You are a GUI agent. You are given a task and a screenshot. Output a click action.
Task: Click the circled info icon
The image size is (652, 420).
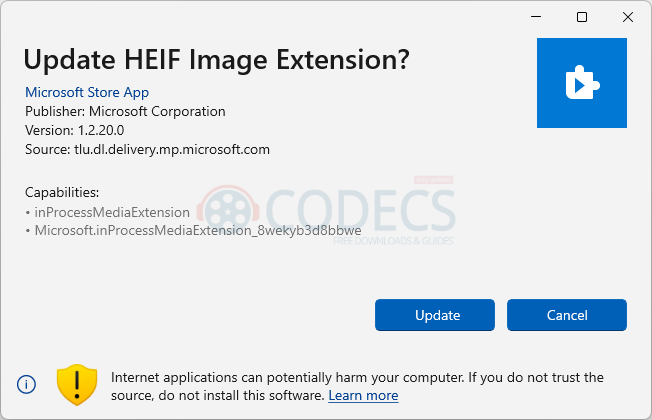[27, 384]
